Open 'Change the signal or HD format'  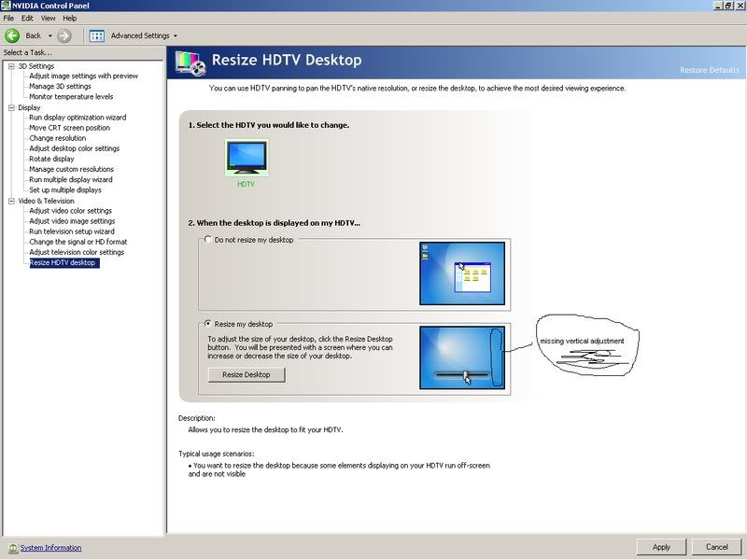(x=78, y=242)
